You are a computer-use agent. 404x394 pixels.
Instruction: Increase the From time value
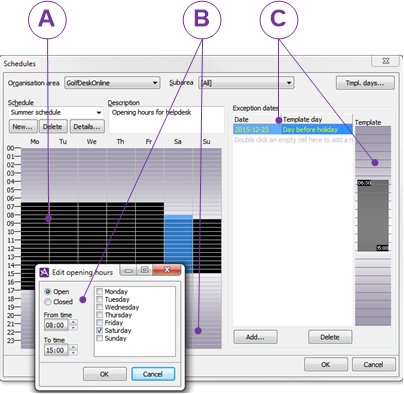tap(73, 322)
